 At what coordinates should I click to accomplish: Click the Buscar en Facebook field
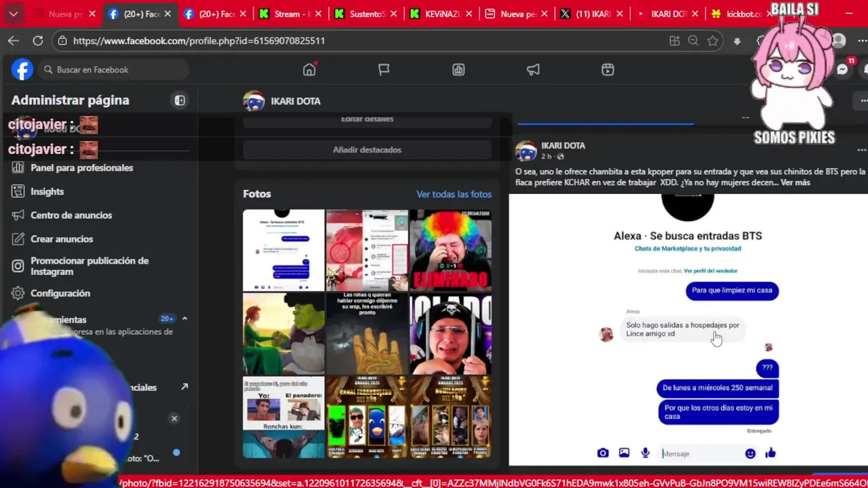point(113,70)
